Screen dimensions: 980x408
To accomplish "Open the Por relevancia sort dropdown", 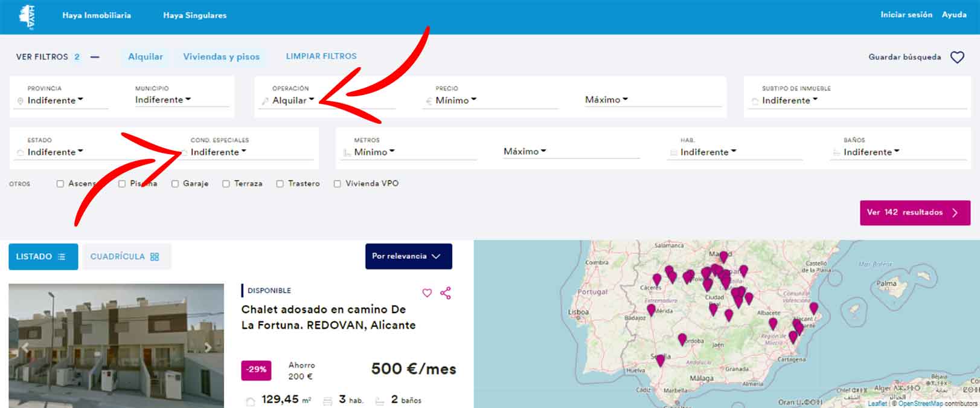I will pyautogui.click(x=408, y=256).
